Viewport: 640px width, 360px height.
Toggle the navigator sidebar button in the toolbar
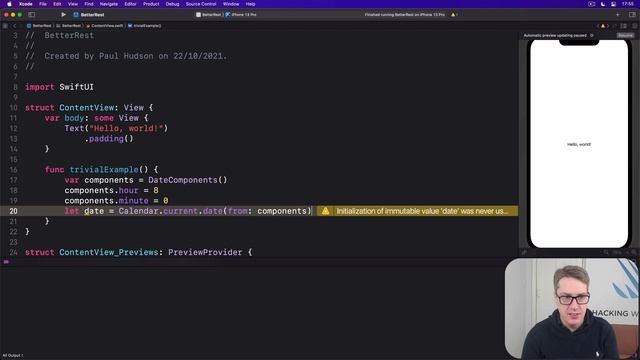click(x=31, y=15)
